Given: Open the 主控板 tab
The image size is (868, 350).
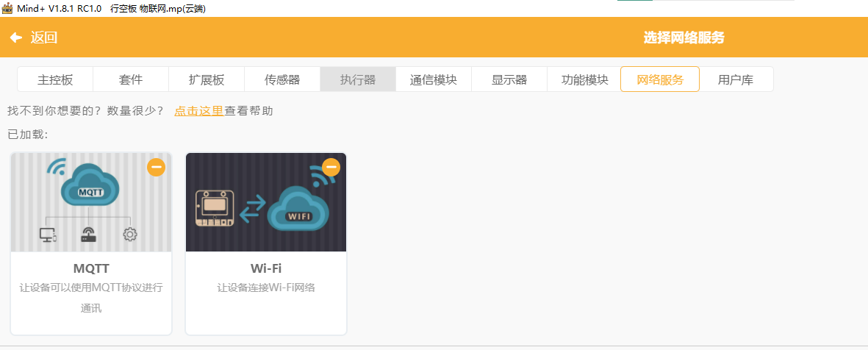Looking at the screenshot, I should [55, 79].
